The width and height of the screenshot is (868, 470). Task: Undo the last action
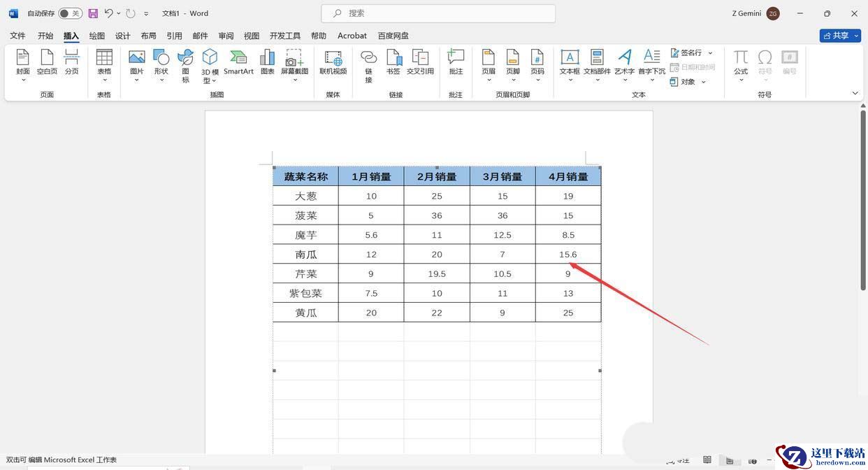point(109,13)
